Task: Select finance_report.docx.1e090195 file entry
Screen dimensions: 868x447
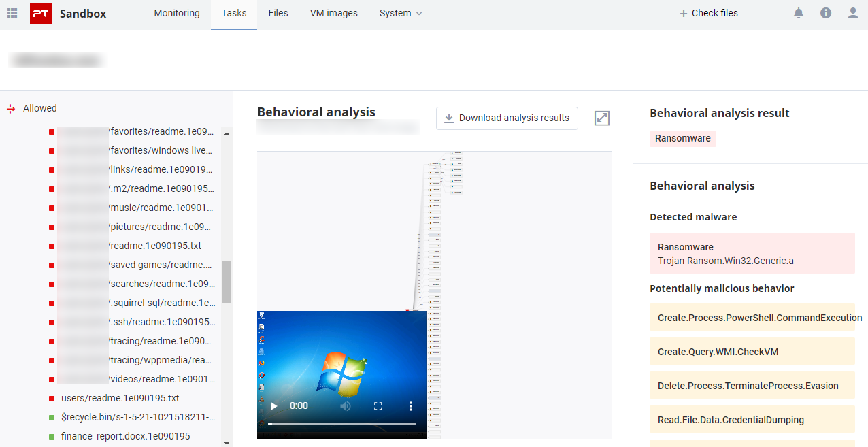Action: [125, 436]
